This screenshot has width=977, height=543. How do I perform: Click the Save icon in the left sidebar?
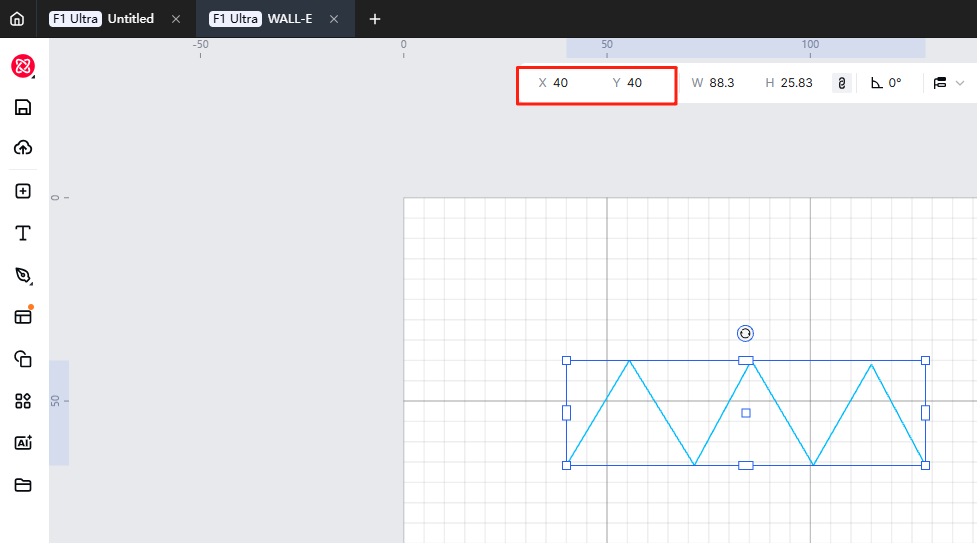(23, 108)
